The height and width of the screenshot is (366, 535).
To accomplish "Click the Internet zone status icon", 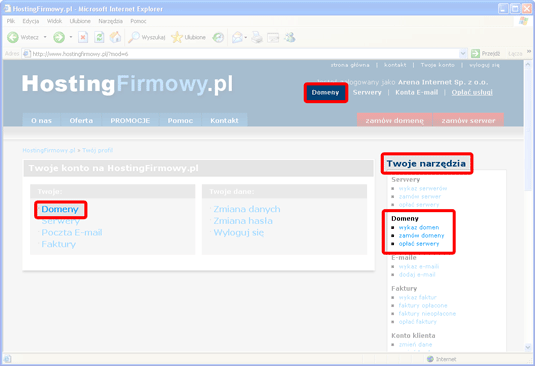I will (430, 359).
